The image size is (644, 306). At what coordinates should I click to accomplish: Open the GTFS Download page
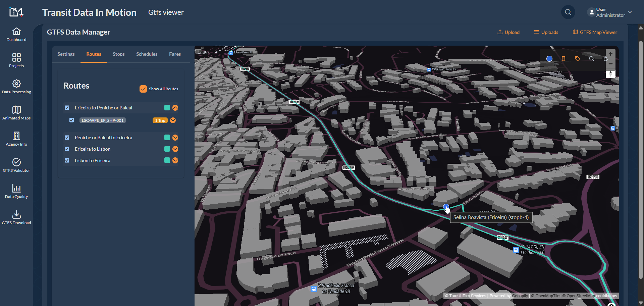tap(16, 217)
